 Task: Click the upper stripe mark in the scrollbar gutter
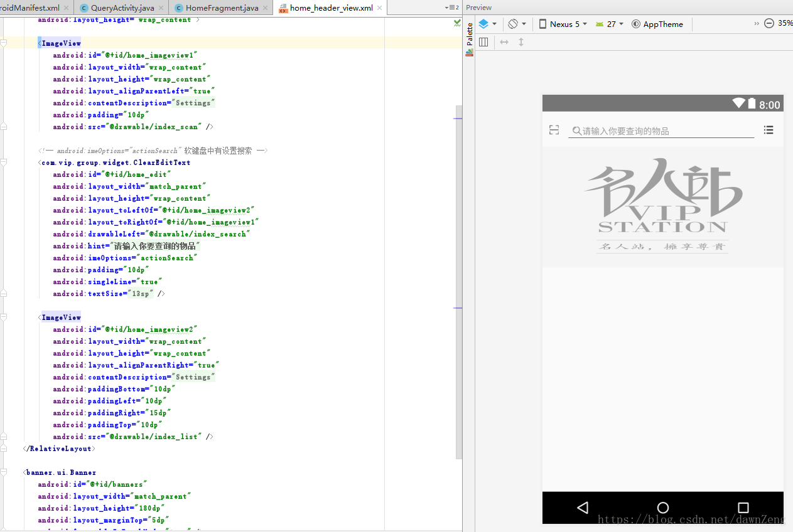[x=458, y=118]
